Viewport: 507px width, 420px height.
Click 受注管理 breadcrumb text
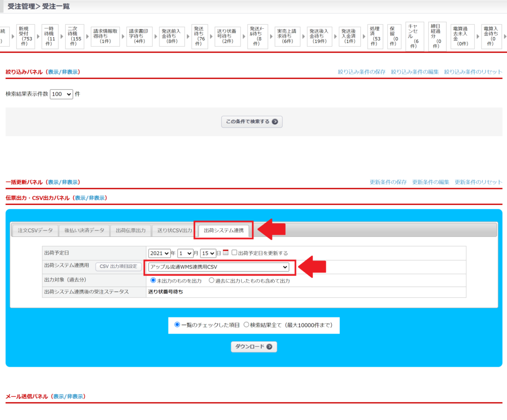tap(21, 6)
